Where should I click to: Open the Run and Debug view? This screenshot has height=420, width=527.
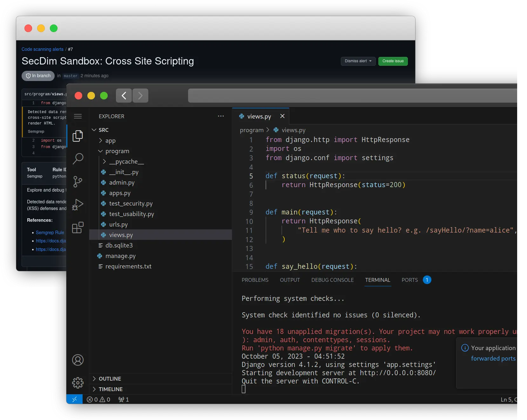pyautogui.click(x=78, y=205)
